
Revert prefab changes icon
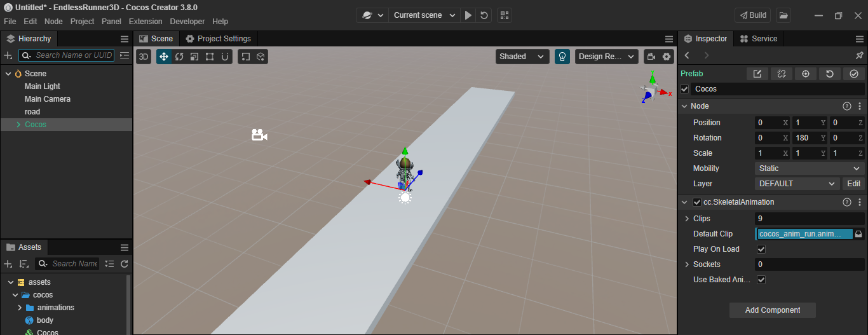(x=830, y=74)
